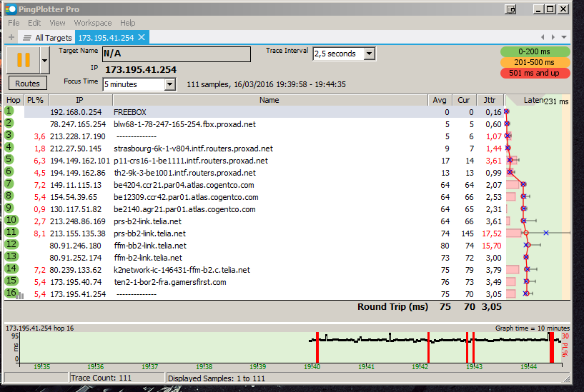Select hop 2 green circle icon

[9, 123]
